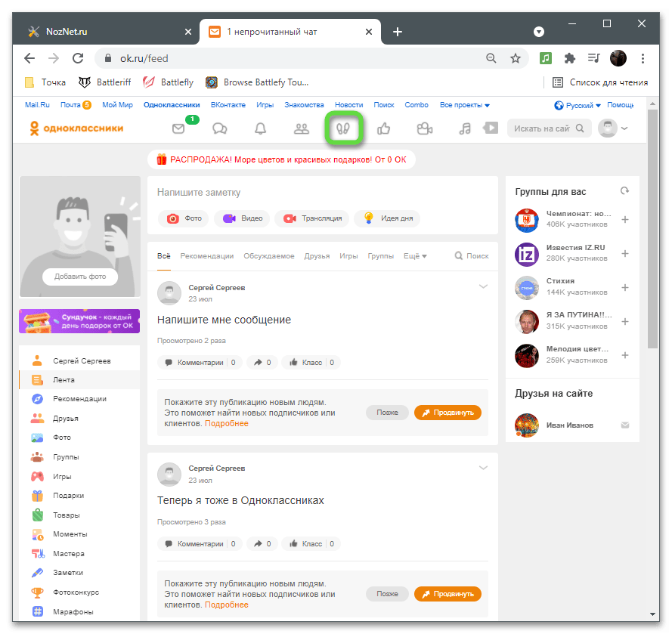Open Русский language dropdown

click(578, 105)
